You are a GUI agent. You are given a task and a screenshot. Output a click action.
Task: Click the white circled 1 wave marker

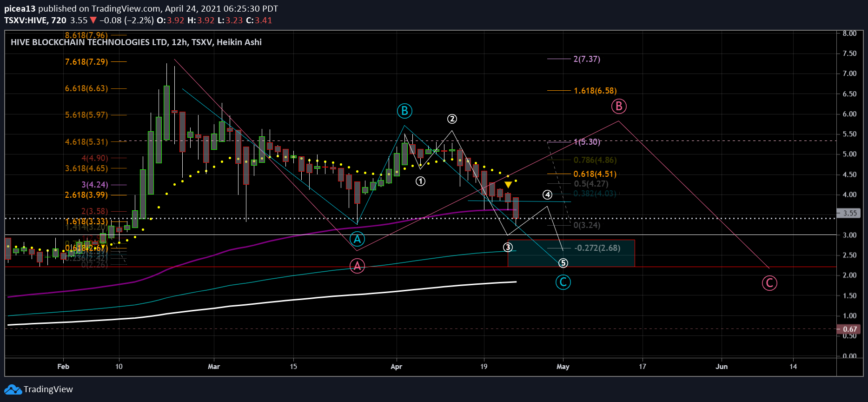pyautogui.click(x=420, y=181)
